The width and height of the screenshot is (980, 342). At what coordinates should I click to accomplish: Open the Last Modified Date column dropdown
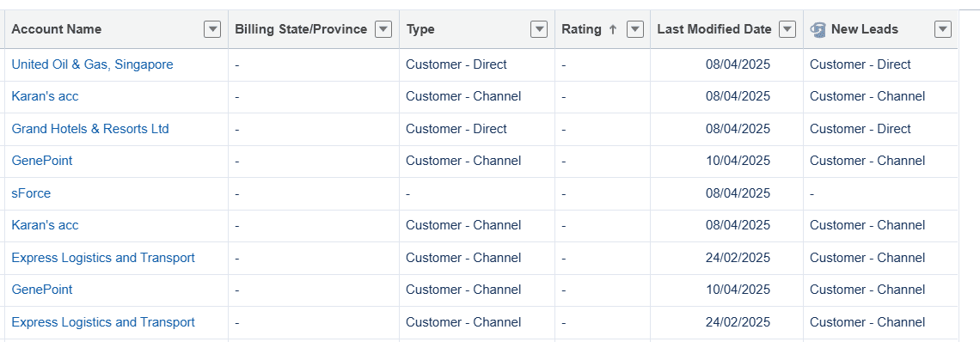pyautogui.click(x=787, y=29)
